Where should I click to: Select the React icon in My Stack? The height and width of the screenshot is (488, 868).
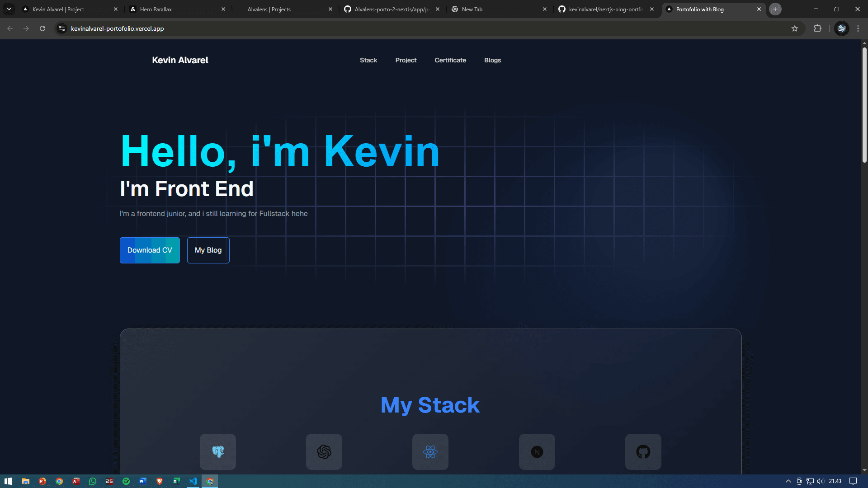(x=430, y=451)
